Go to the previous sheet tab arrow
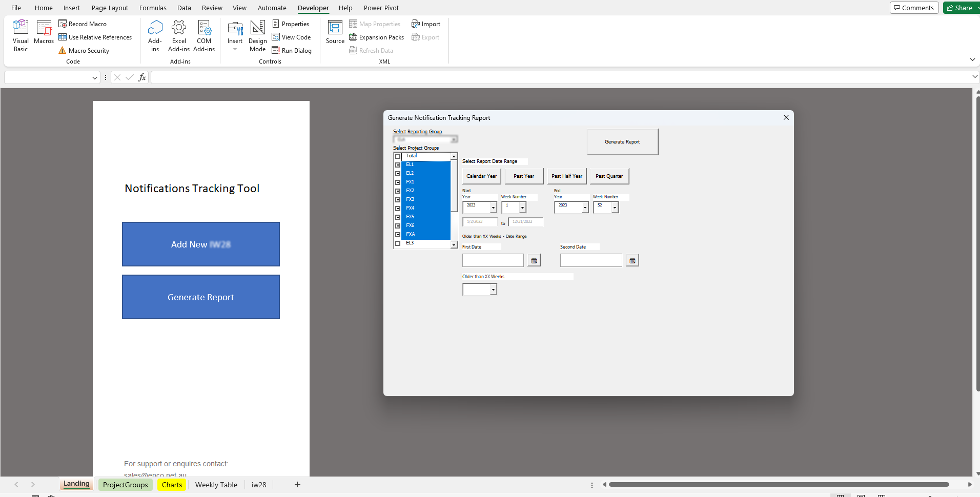 pos(16,485)
